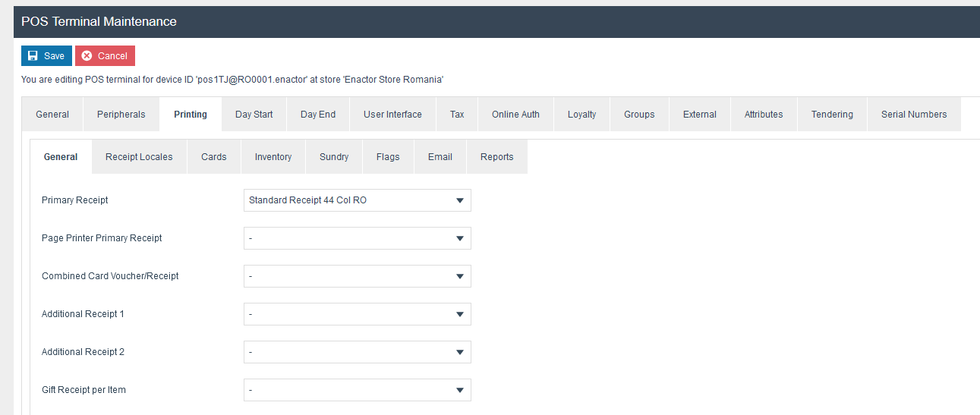Switch to Receipt Locales sub-tab
The image size is (980, 415).
(x=139, y=157)
